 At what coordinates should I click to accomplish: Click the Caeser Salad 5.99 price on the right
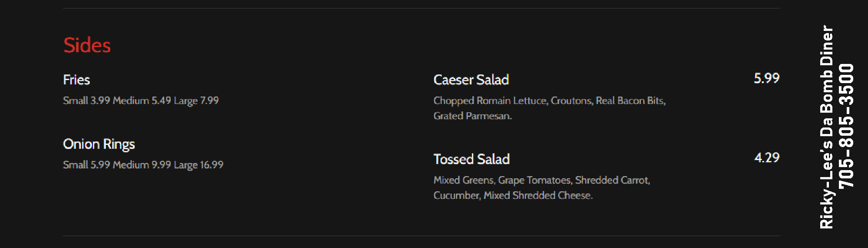click(766, 78)
